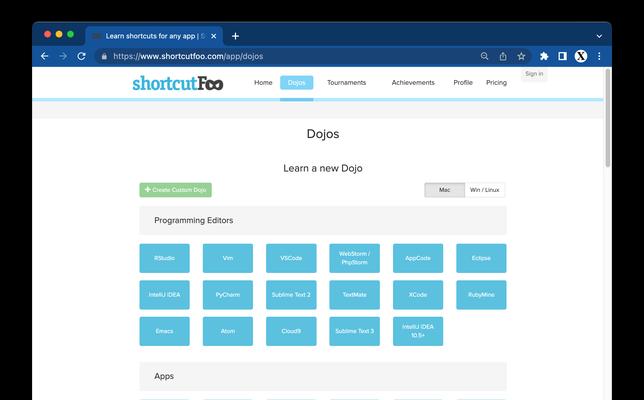The image size is (644, 400).
Task: Click the browser back arrow
Action: click(x=44, y=56)
